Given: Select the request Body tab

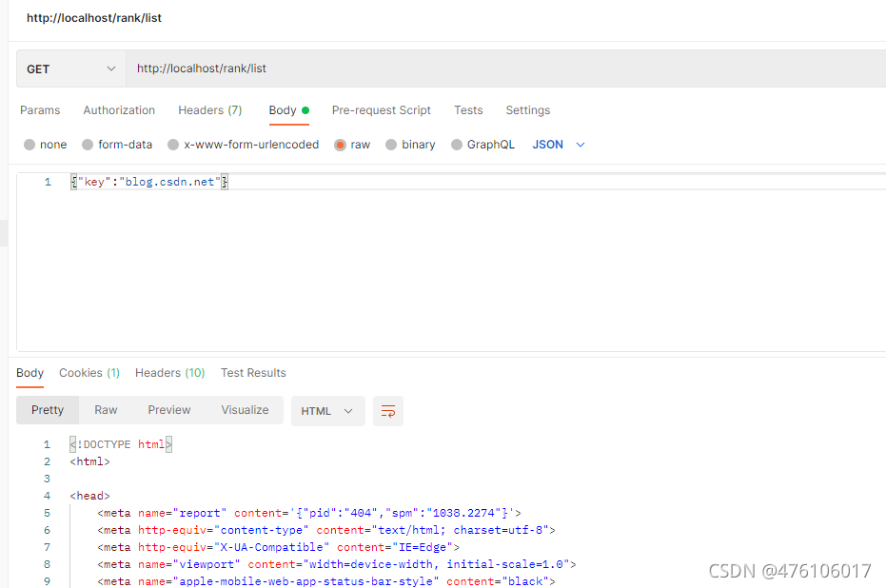Looking at the screenshot, I should (x=288, y=110).
